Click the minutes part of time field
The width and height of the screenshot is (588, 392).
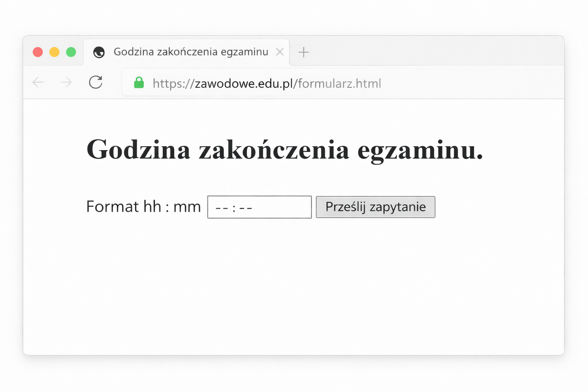tap(246, 208)
